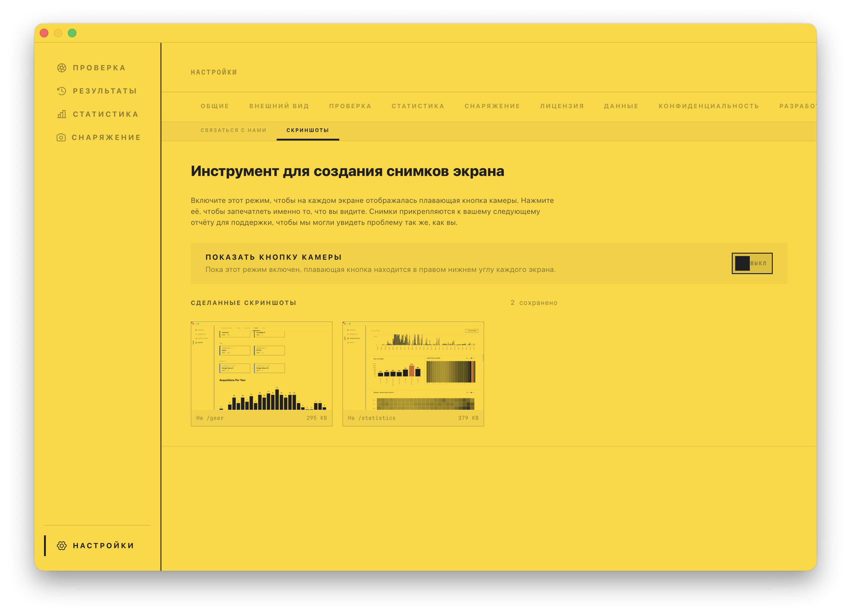851x616 pixels.
Task: Click the Показать кнопку камеры label
Action: coord(274,257)
